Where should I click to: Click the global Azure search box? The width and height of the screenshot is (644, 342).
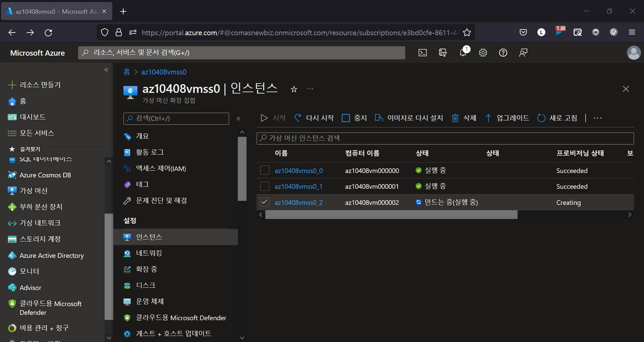point(241,53)
